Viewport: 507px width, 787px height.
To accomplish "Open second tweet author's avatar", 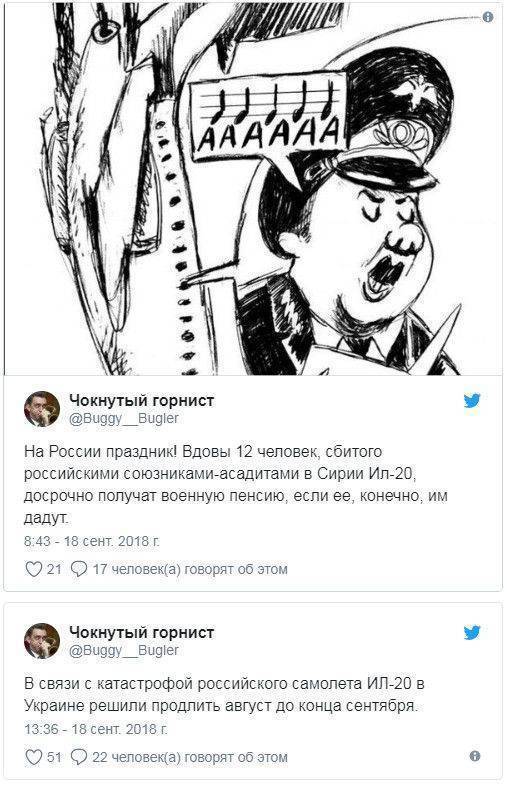I will 42,640.
